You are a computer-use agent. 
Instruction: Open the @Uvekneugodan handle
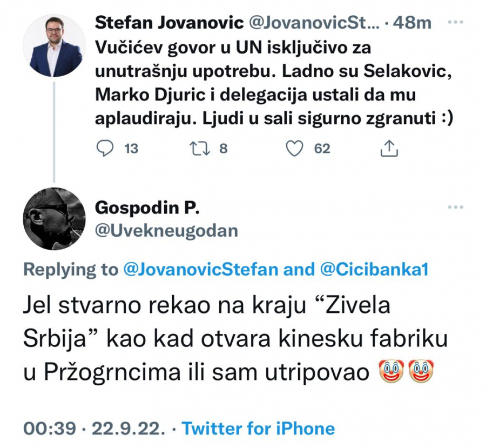[166, 231]
